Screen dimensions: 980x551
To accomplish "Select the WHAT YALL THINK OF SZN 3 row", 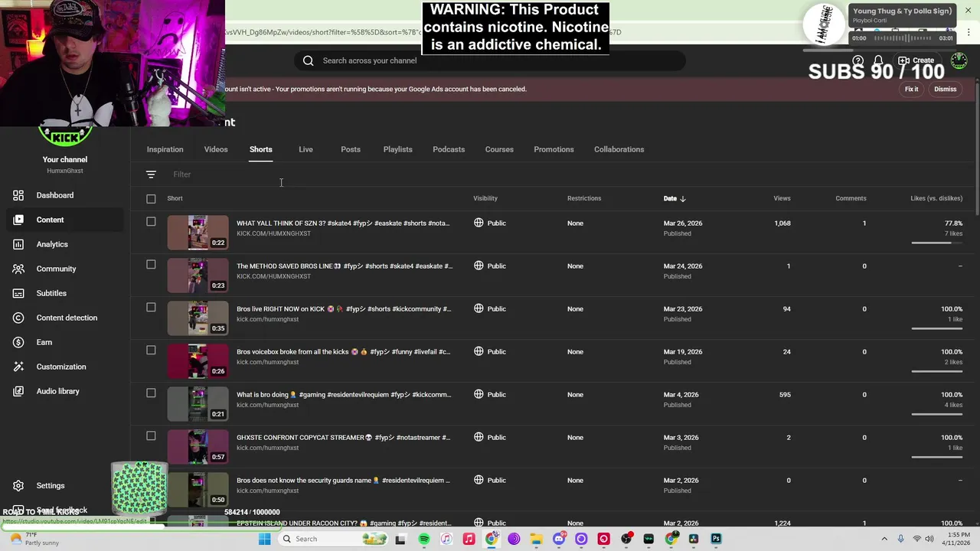I will pyautogui.click(x=151, y=222).
